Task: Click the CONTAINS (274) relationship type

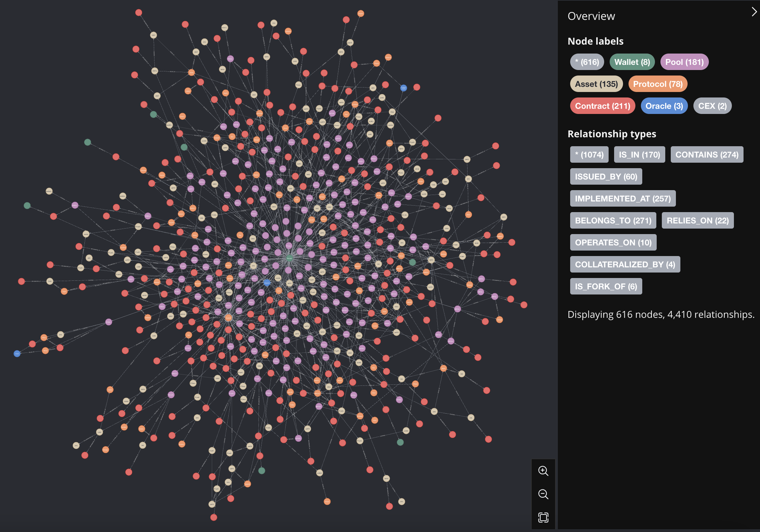Action: [x=707, y=155]
